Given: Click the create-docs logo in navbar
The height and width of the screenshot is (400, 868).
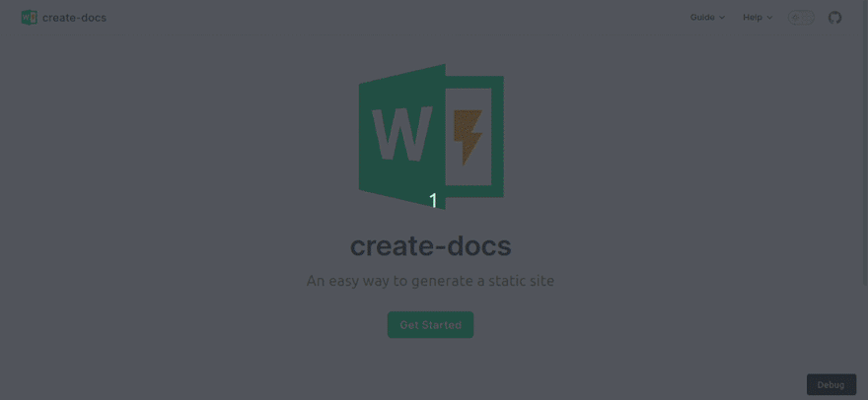Looking at the screenshot, I should click(29, 17).
